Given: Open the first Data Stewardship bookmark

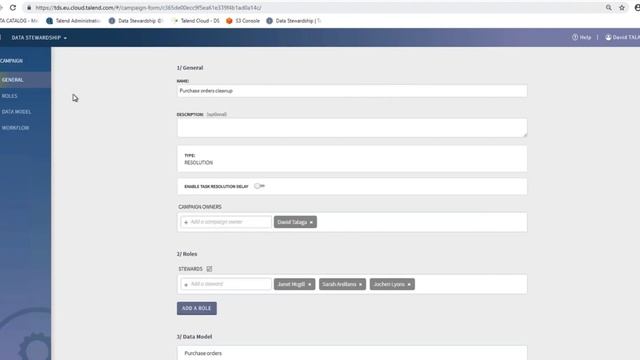Looking at the screenshot, I should click(136, 21).
